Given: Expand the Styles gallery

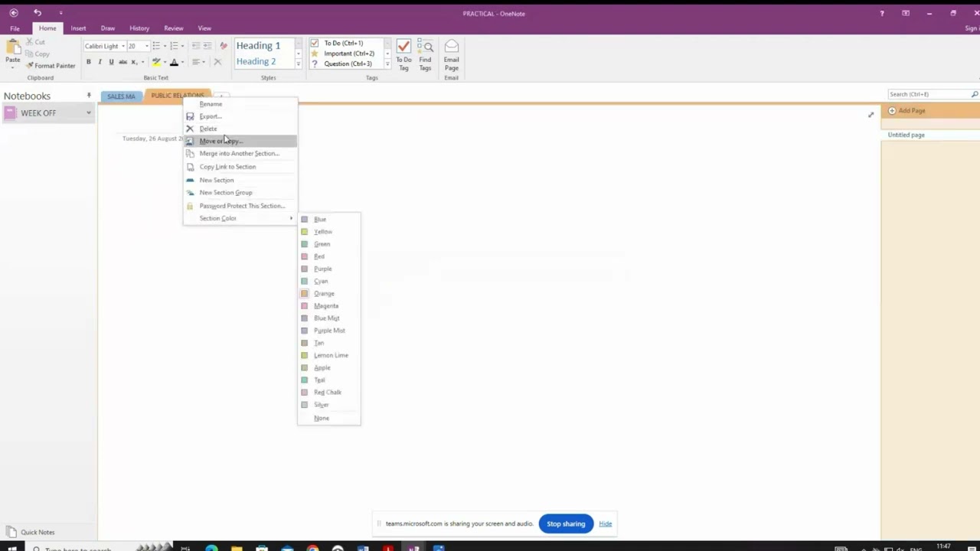Looking at the screenshot, I should [299, 64].
